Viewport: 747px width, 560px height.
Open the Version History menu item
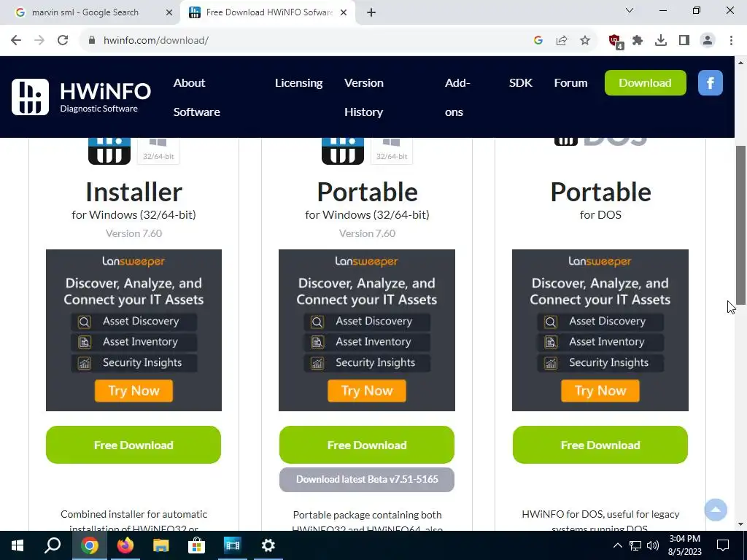pyautogui.click(x=363, y=97)
